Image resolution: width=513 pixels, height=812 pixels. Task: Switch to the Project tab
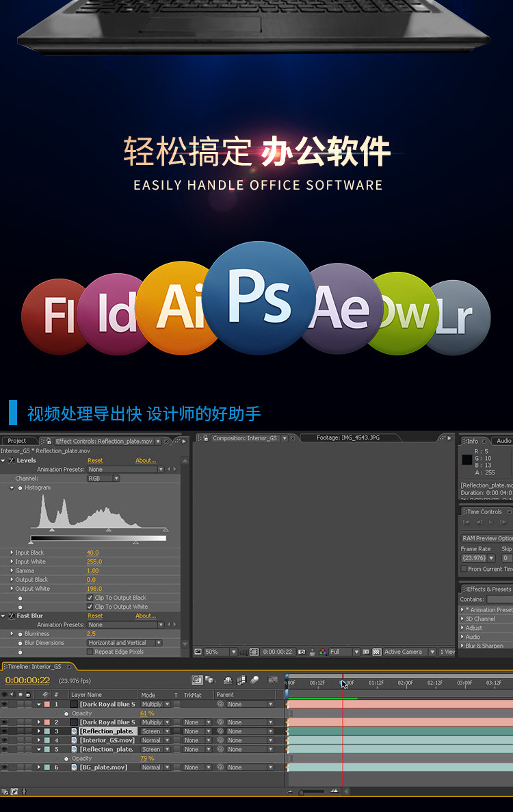[x=16, y=441]
